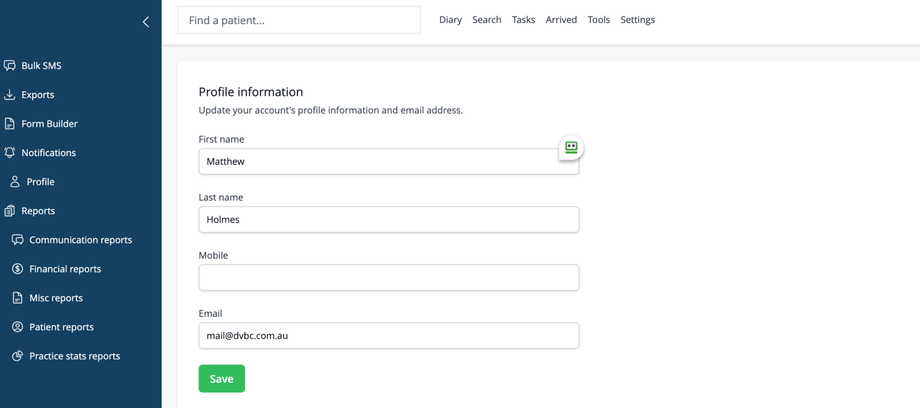Focus the Find a patient search box

[x=299, y=20]
